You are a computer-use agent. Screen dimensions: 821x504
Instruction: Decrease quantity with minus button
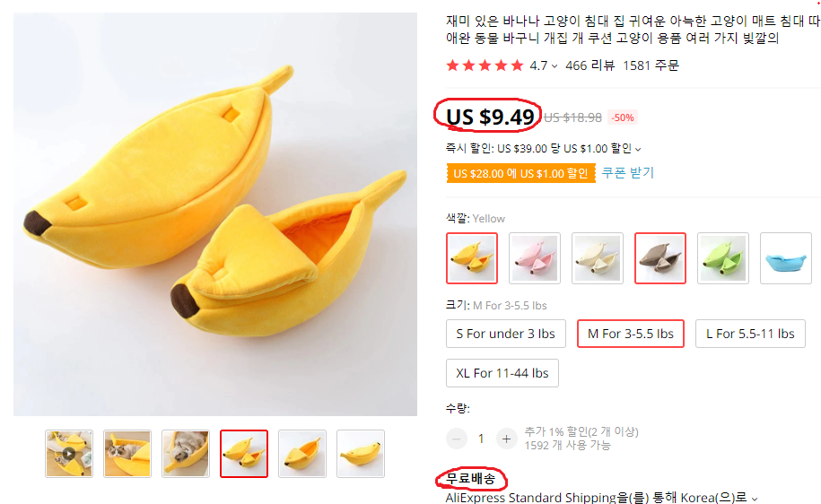tap(457, 439)
